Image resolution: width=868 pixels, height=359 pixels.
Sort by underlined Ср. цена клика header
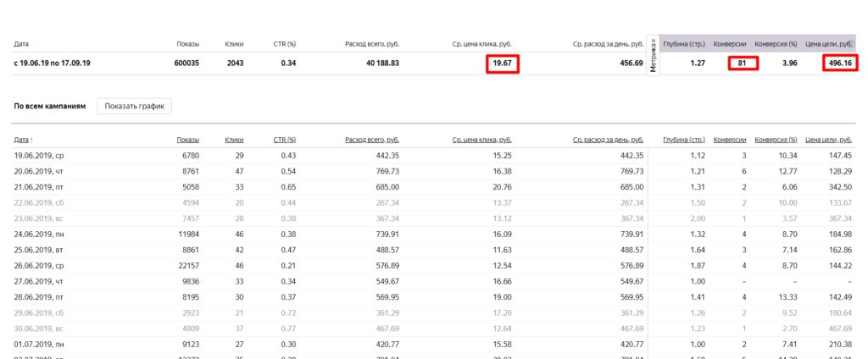click(x=482, y=139)
